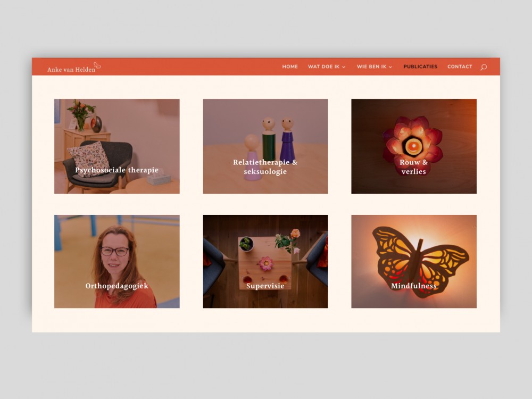Open the Supervisie link
Screen dimensions: 532x399
(265, 286)
